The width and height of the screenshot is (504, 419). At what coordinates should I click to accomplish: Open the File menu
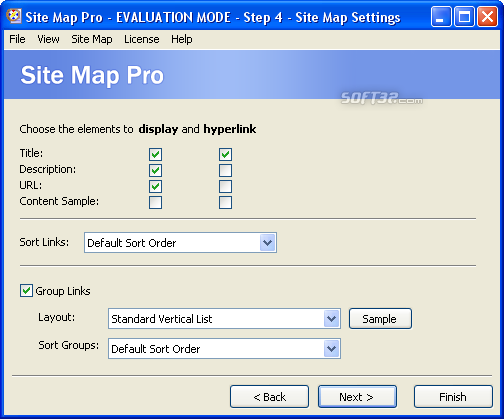pyautogui.click(x=17, y=39)
